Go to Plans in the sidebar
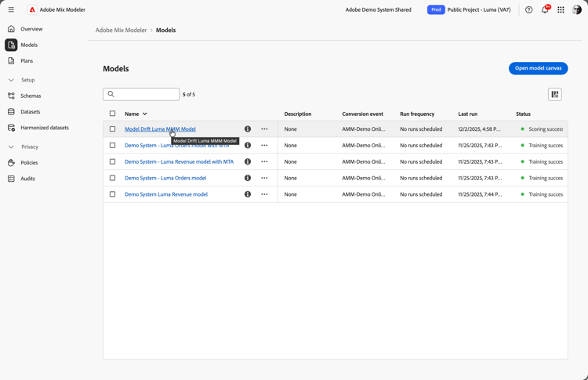 click(27, 60)
